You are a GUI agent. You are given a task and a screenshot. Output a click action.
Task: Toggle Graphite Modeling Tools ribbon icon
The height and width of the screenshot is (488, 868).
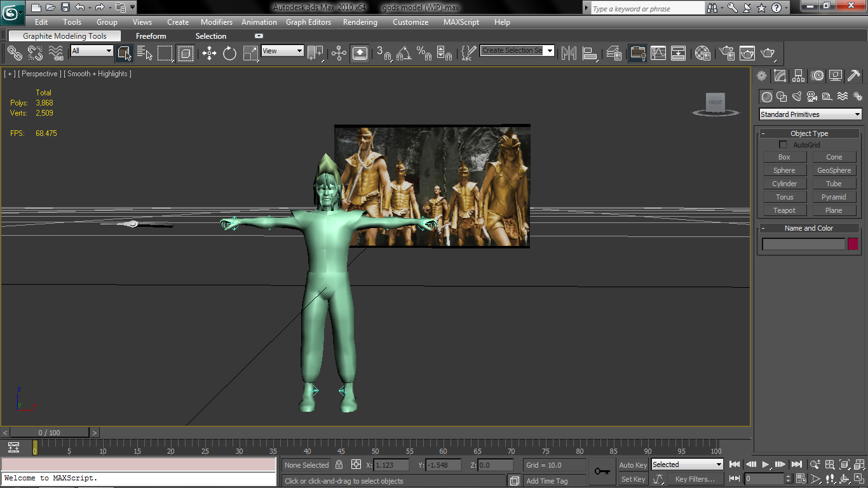pos(637,53)
